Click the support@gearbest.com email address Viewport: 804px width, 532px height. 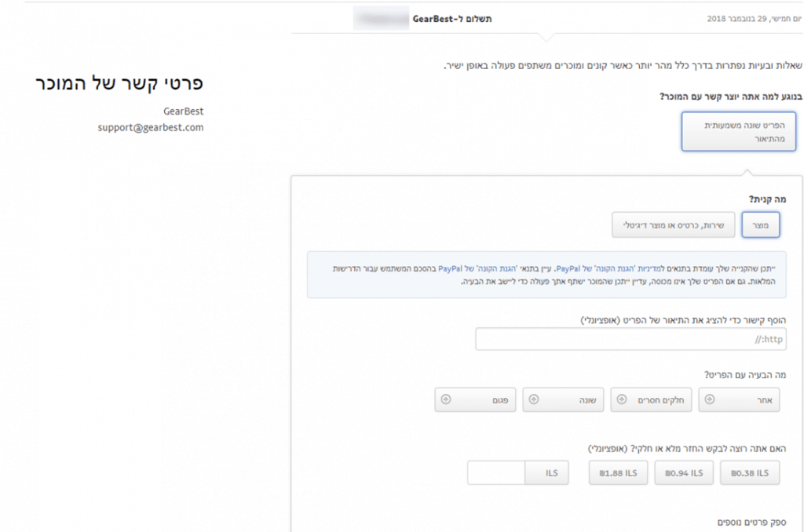tap(151, 126)
